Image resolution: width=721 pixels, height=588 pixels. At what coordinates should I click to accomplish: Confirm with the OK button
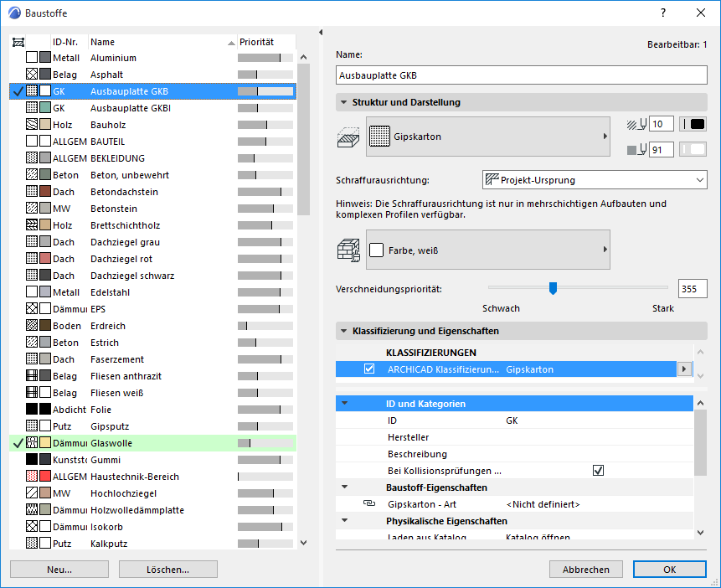tap(670, 569)
